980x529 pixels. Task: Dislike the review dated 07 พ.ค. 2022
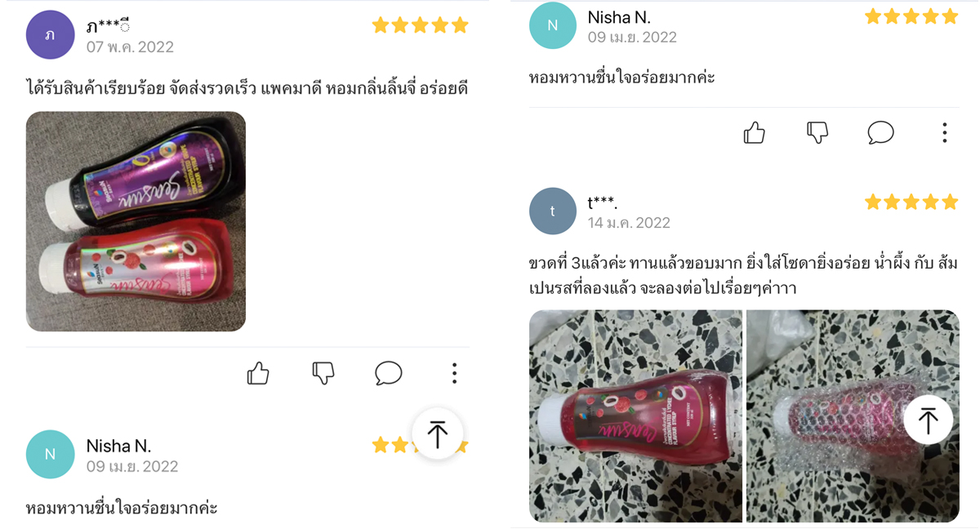point(323,373)
